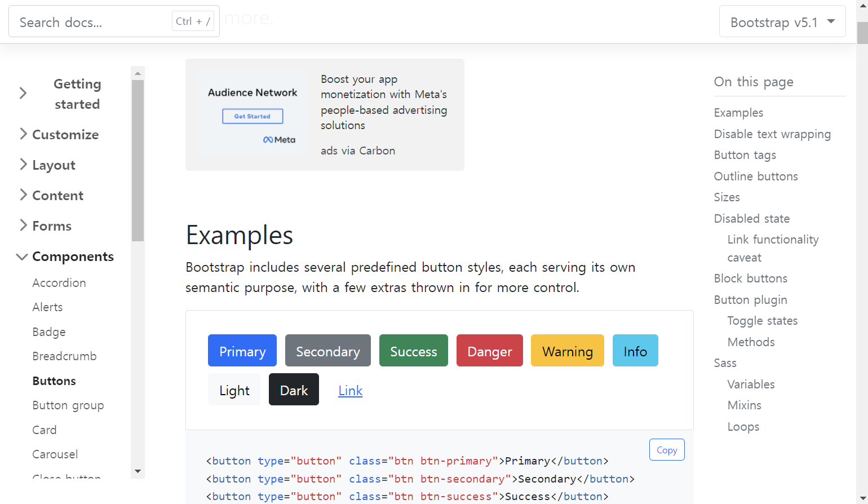Expand the Layout section chevron

point(23,165)
